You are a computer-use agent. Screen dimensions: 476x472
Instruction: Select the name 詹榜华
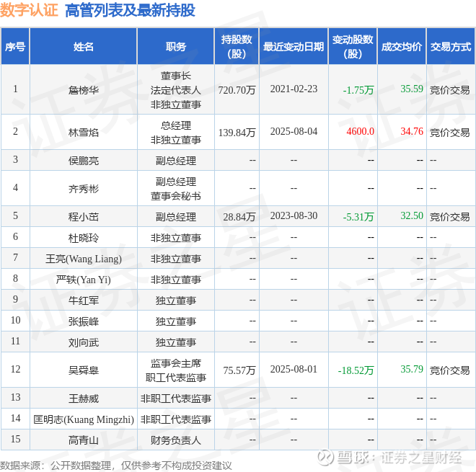[x=84, y=90]
